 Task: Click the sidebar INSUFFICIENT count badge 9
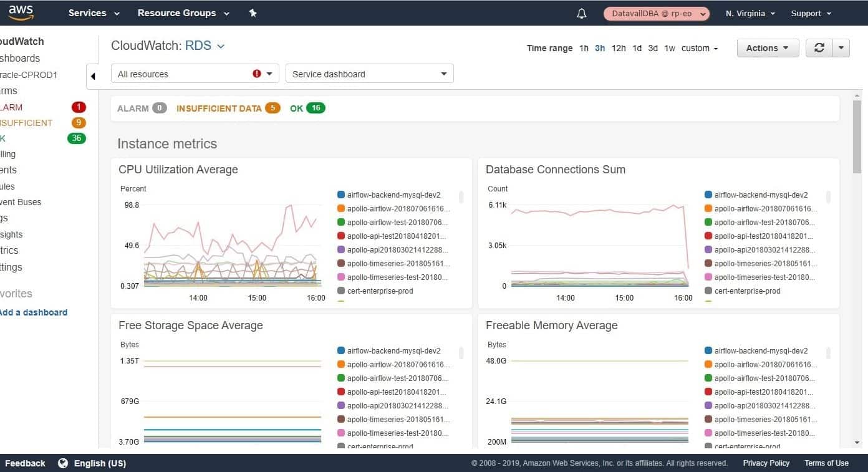pyautogui.click(x=79, y=123)
